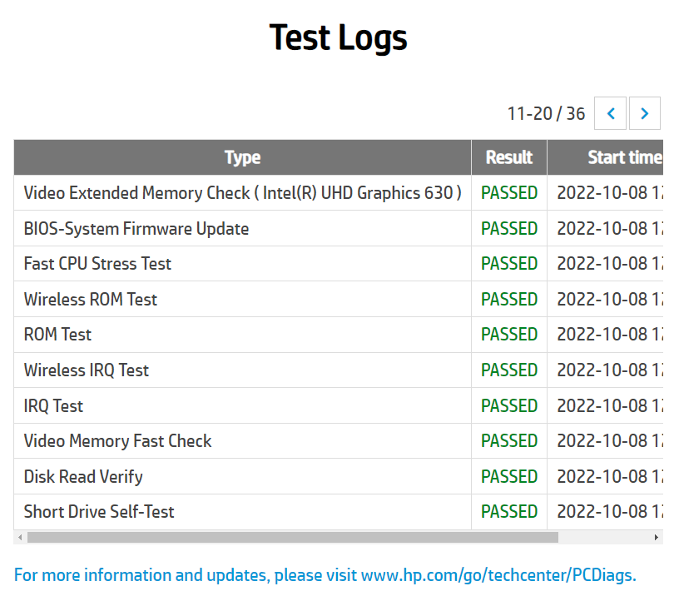Click the Result column header
Screen dimensions: 679x616
(509, 157)
